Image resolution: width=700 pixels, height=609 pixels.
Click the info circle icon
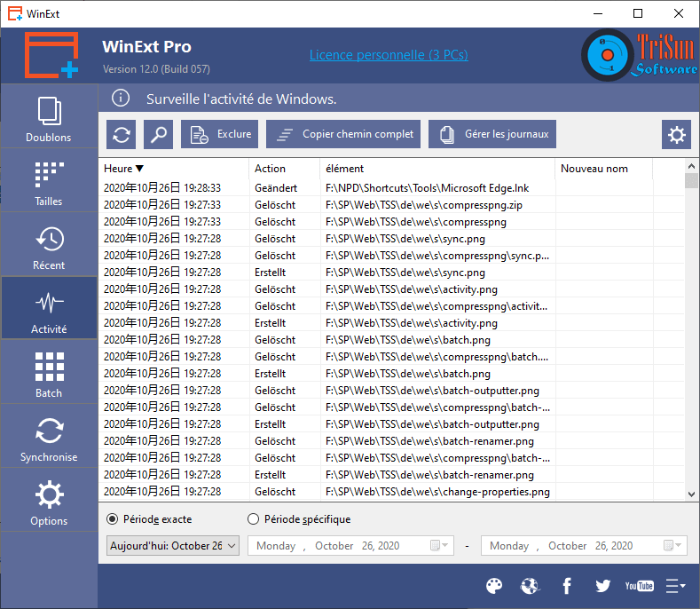pyautogui.click(x=121, y=98)
